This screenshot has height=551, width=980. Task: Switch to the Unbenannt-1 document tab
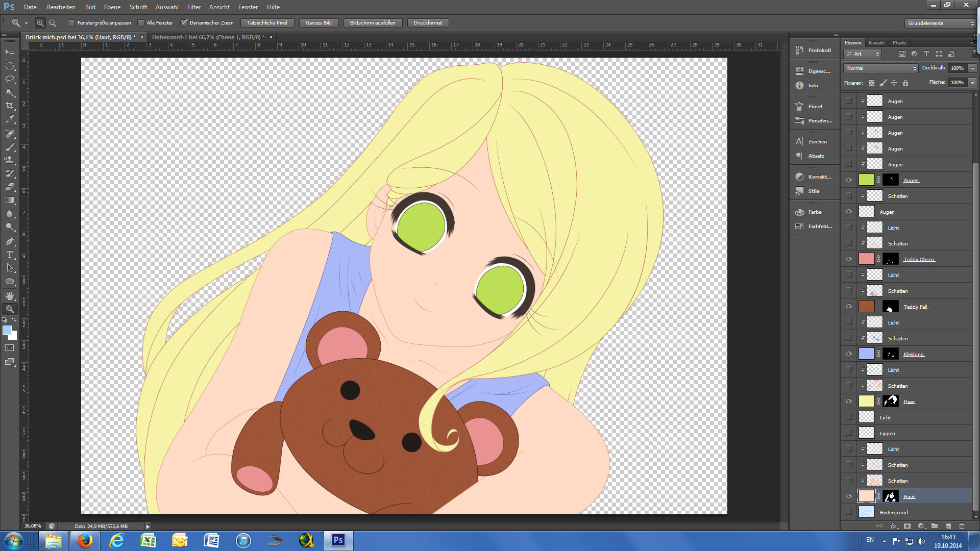coord(208,37)
